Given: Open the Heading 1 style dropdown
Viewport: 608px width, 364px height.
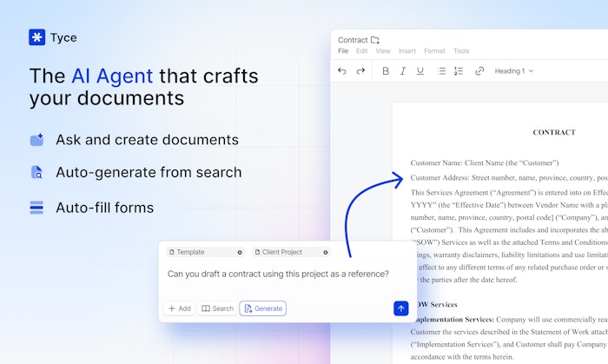Looking at the screenshot, I should [514, 71].
